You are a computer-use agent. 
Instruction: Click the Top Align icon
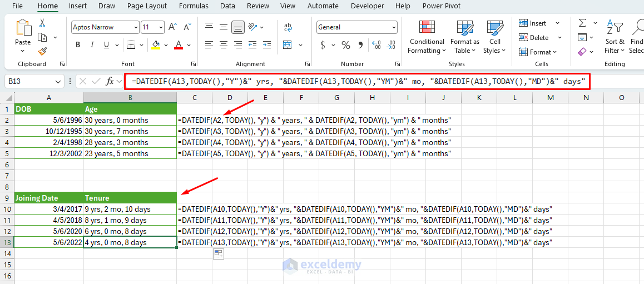point(209,27)
